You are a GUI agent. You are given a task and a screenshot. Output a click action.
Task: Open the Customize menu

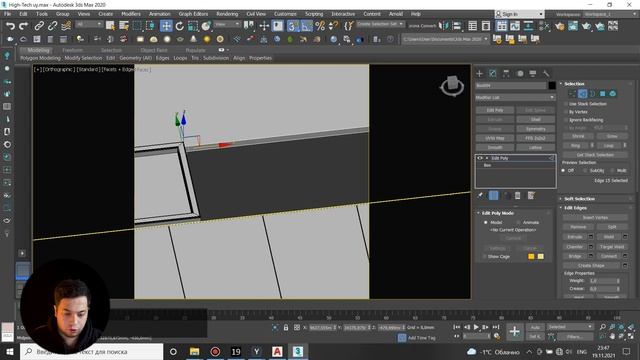coord(285,14)
